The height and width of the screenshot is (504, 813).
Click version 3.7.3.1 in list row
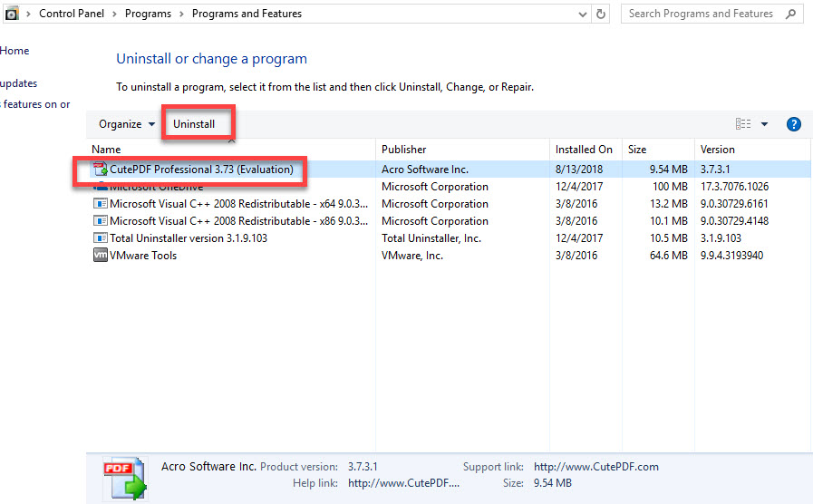[x=715, y=169]
